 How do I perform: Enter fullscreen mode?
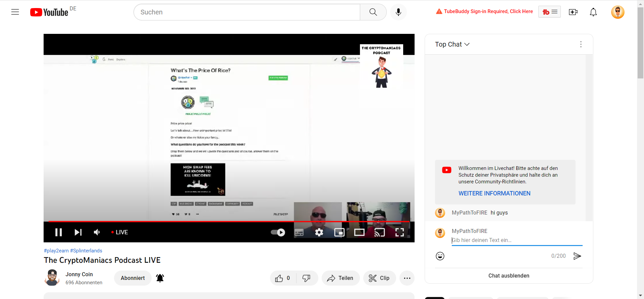point(399,232)
